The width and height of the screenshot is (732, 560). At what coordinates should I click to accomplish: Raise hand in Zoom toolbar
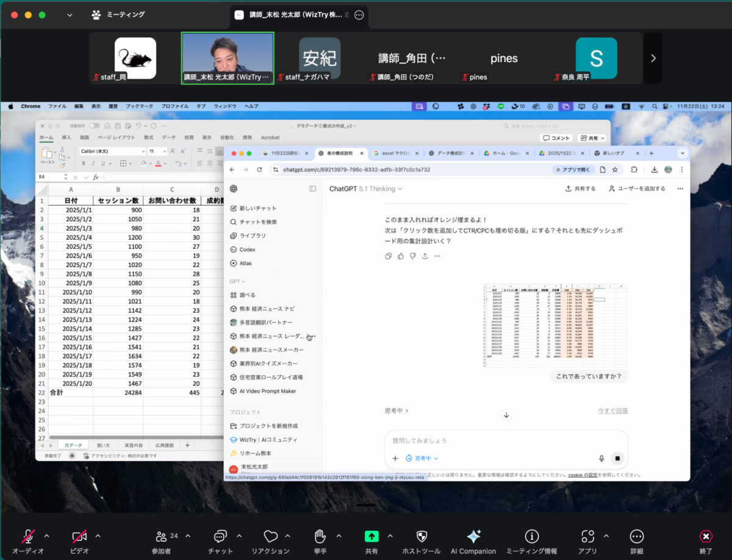(320, 536)
